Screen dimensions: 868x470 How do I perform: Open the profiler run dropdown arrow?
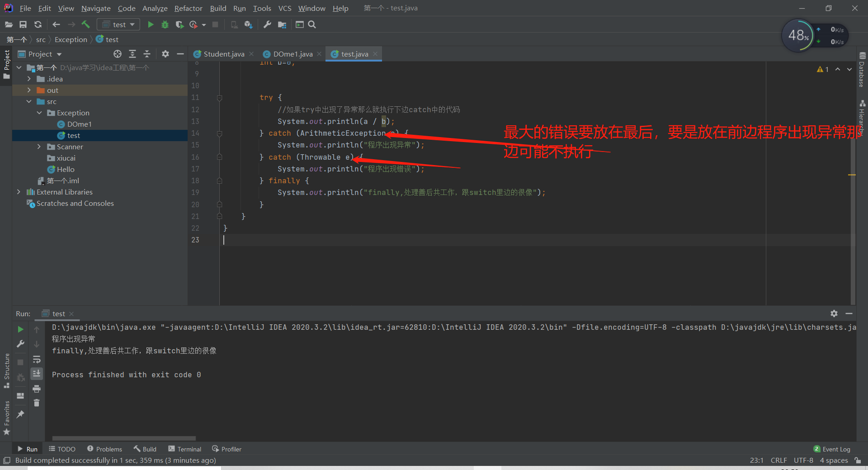[204, 25]
